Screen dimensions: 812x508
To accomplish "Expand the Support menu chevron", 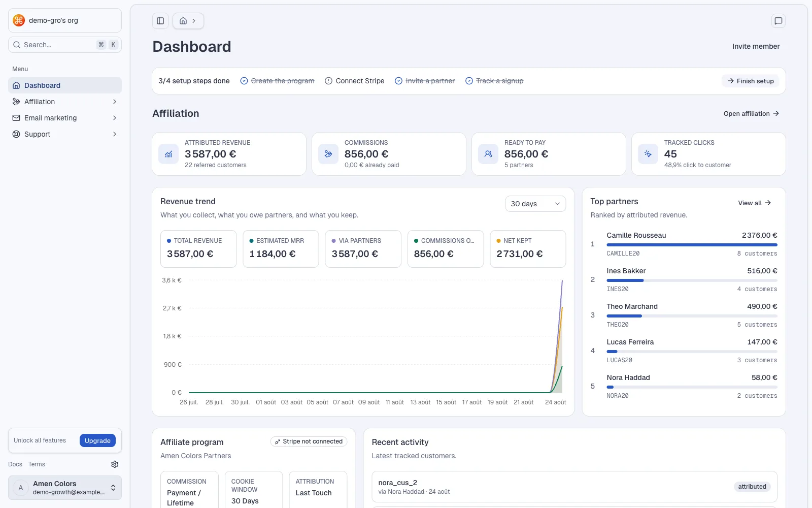I will [x=115, y=134].
